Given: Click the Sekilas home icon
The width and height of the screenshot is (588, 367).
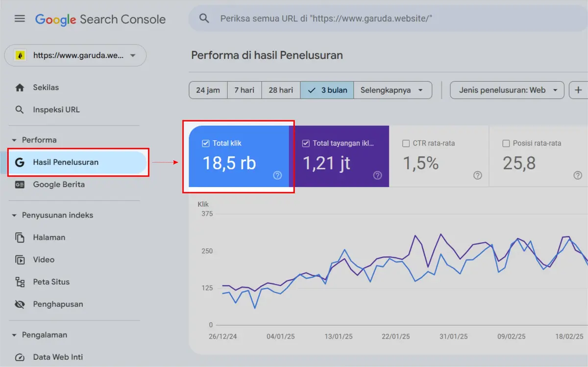Looking at the screenshot, I should tap(20, 88).
